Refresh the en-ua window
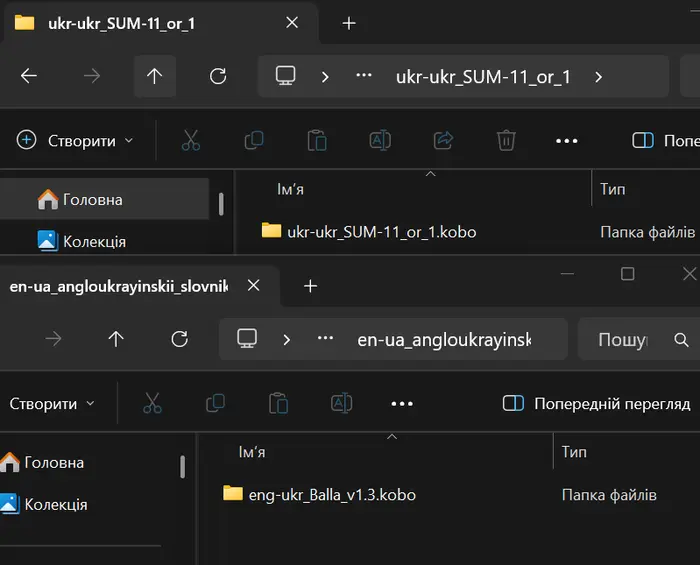700x565 pixels. (x=179, y=339)
